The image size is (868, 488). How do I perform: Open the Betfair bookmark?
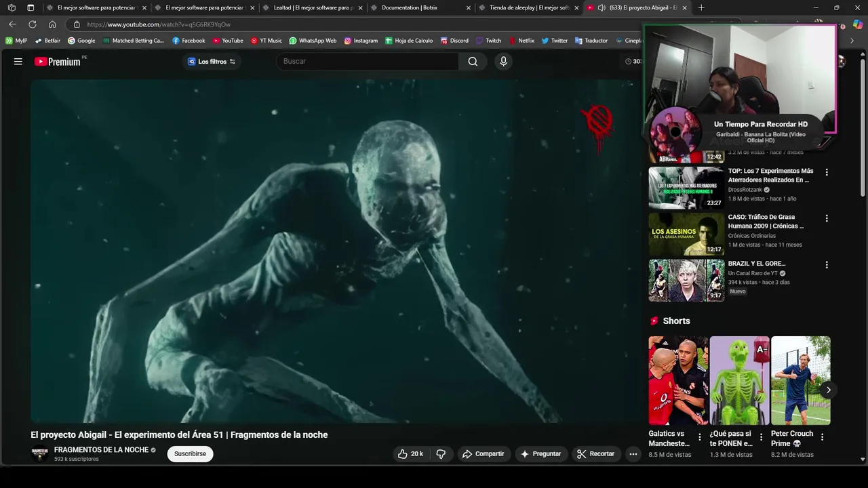tap(47, 41)
